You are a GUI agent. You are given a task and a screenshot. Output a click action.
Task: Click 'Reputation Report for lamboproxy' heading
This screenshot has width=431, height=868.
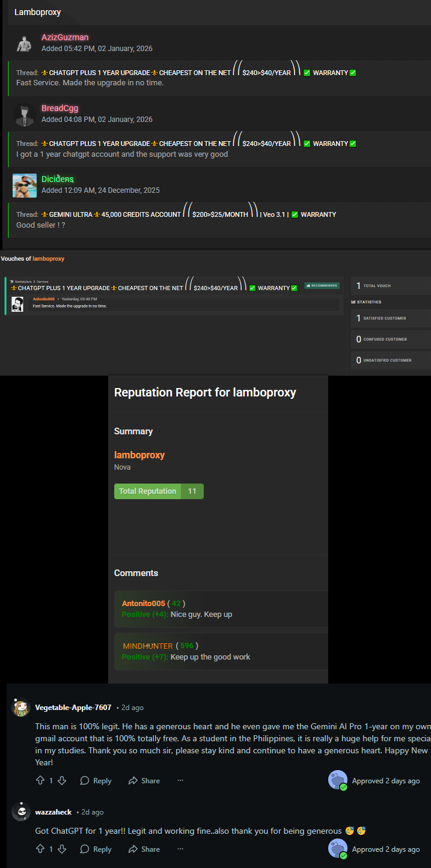pos(205,393)
